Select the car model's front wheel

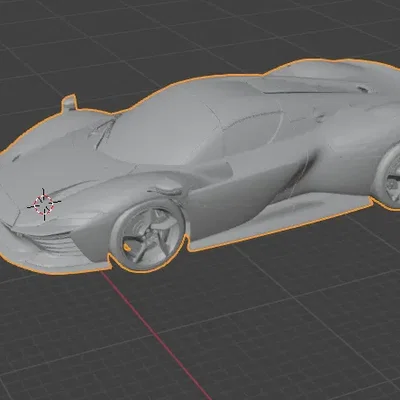coord(148,234)
